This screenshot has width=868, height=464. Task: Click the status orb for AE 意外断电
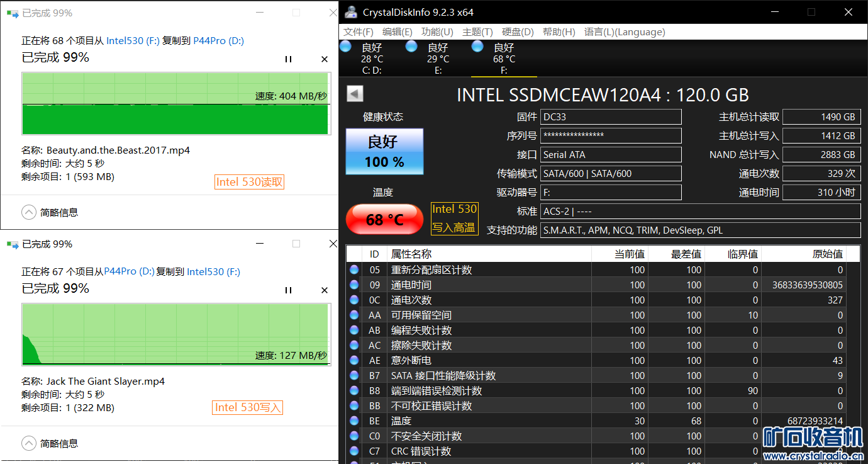(x=354, y=360)
